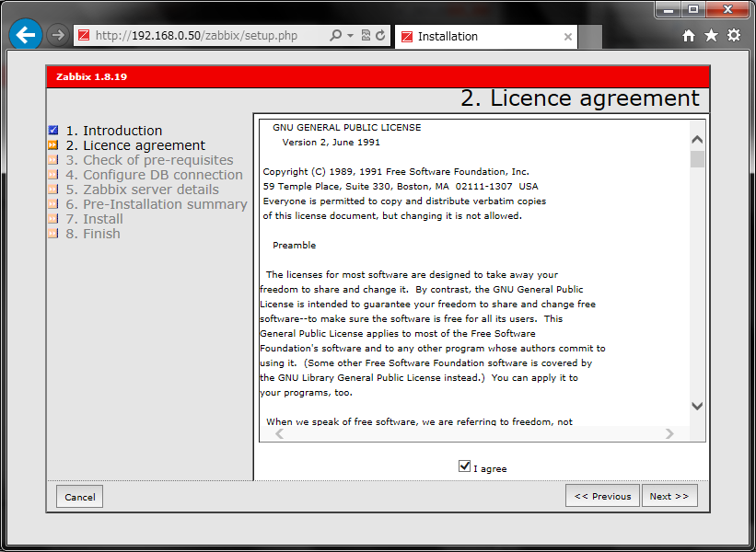Click the 'Version 2, June 1991' line

[331, 143]
